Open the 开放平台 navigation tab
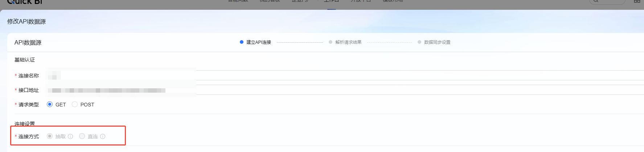The width and height of the screenshot is (644, 152). [x=360, y=1]
